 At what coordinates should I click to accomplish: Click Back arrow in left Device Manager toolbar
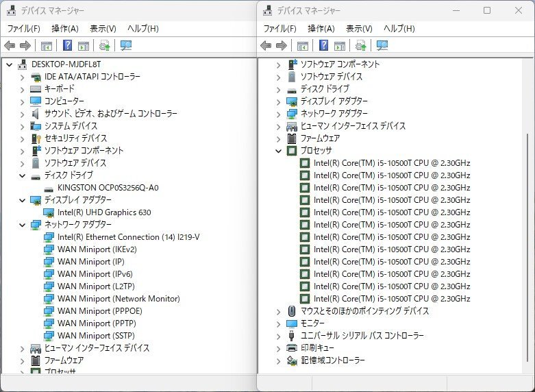[x=10, y=45]
